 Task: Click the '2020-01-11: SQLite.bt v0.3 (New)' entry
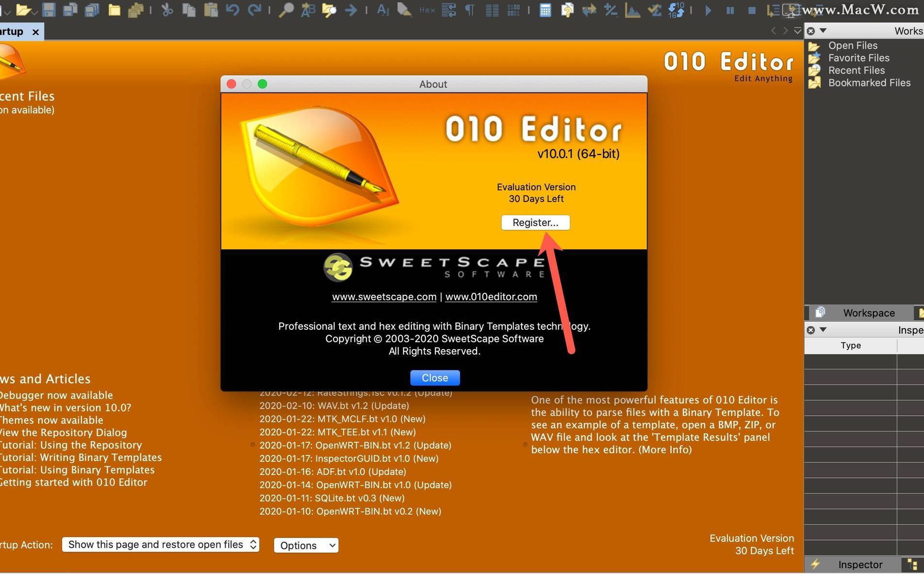click(332, 498)
